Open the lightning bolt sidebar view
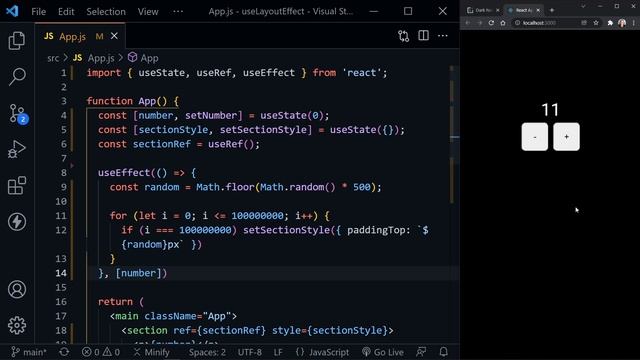Viewport: 640px width, 360px height. 17,222
